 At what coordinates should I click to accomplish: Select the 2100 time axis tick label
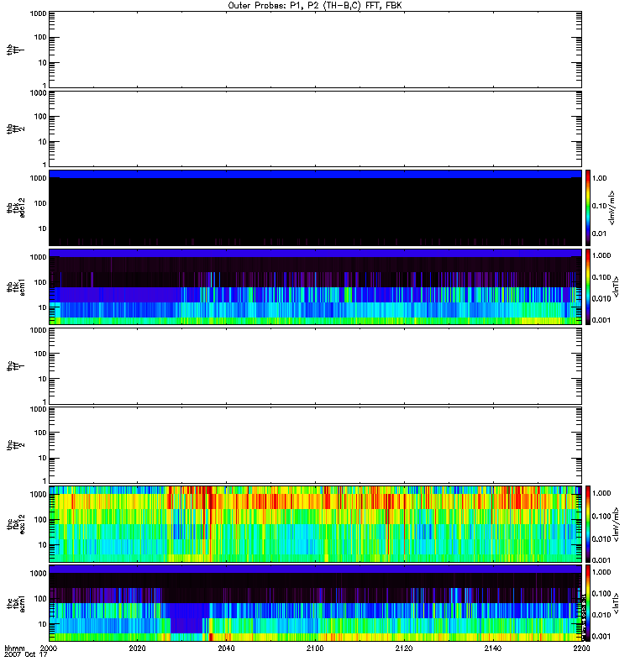click(x=315, y=649)
